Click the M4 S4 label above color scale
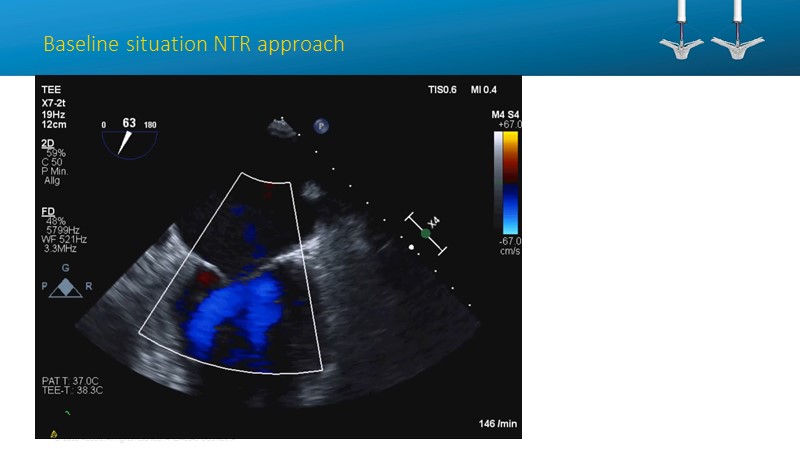This screenshot has width=800, height=450. 505,114
